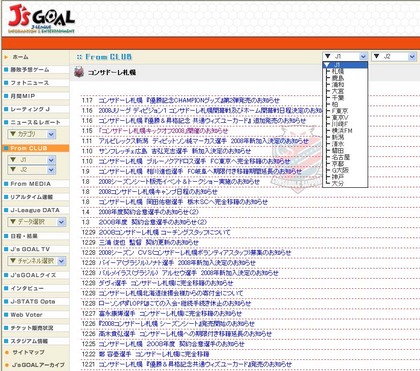
Task: Open the 12.28 ダヴィ選手 完全移籍 link
Action: 166,283
